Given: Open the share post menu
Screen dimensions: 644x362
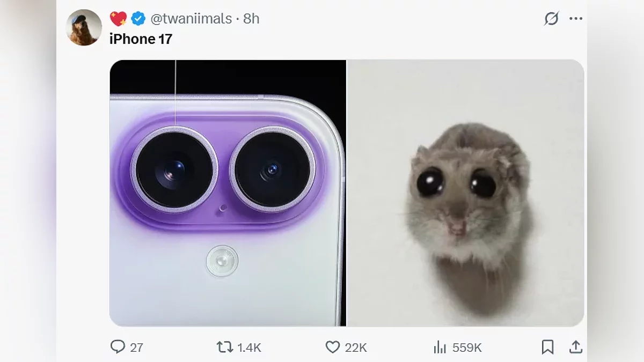Looking at the screenshot, I should pos(576,347).
